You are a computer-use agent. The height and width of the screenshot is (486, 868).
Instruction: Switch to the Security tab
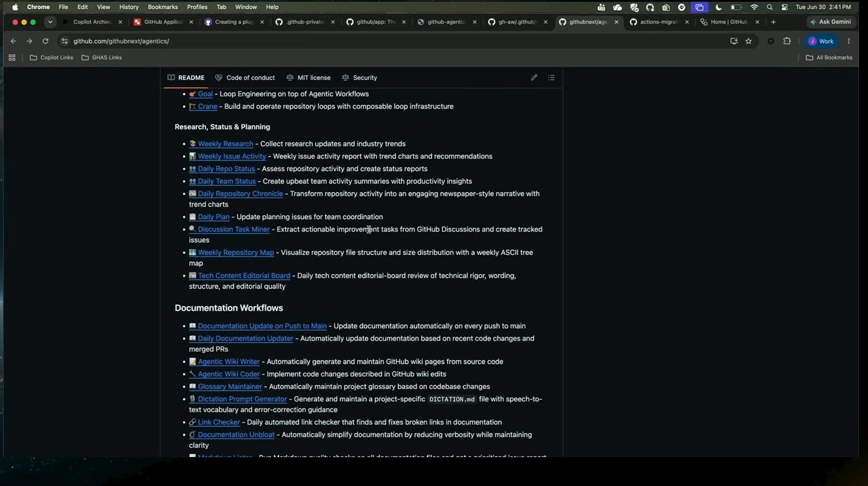[x=359, y=78]
